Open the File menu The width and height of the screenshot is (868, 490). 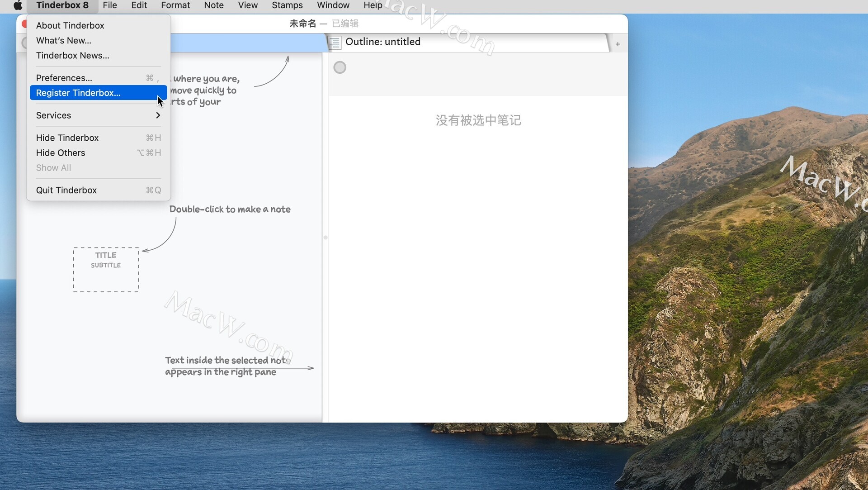tap(110, 5)
